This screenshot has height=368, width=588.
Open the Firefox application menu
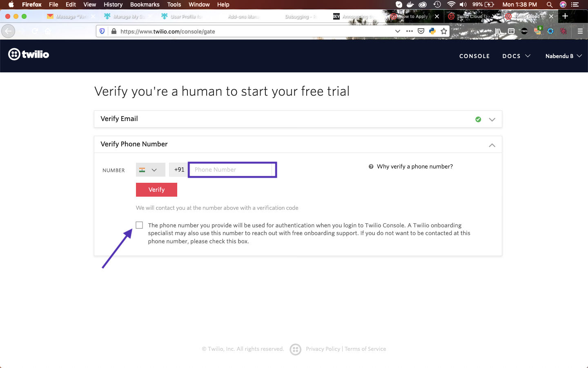(x=32, y=4)
